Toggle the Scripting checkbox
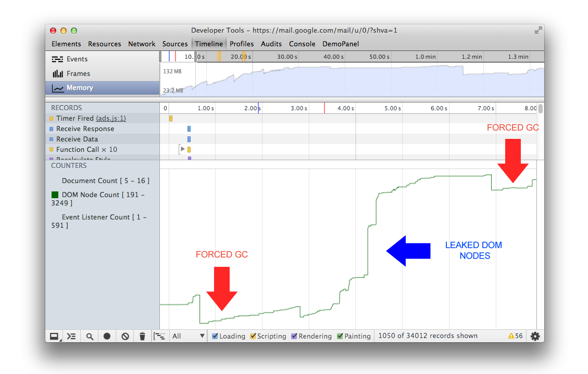 tap(253, 336)
